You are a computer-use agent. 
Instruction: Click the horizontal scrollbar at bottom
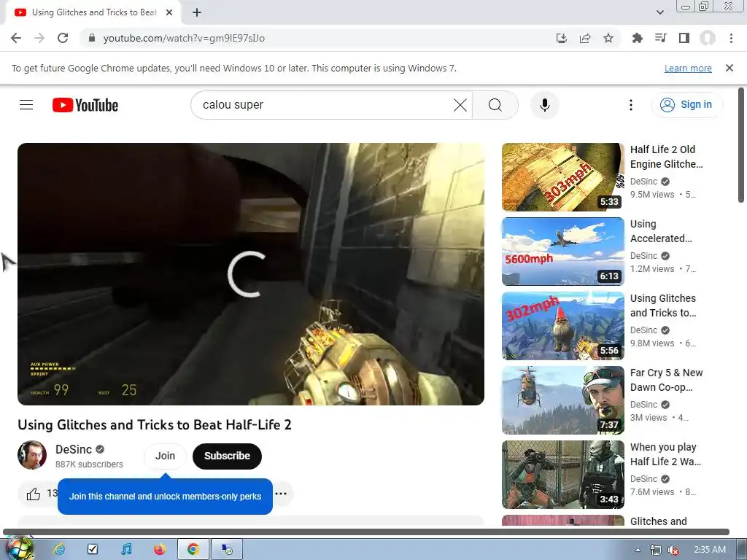coord(366,532)
